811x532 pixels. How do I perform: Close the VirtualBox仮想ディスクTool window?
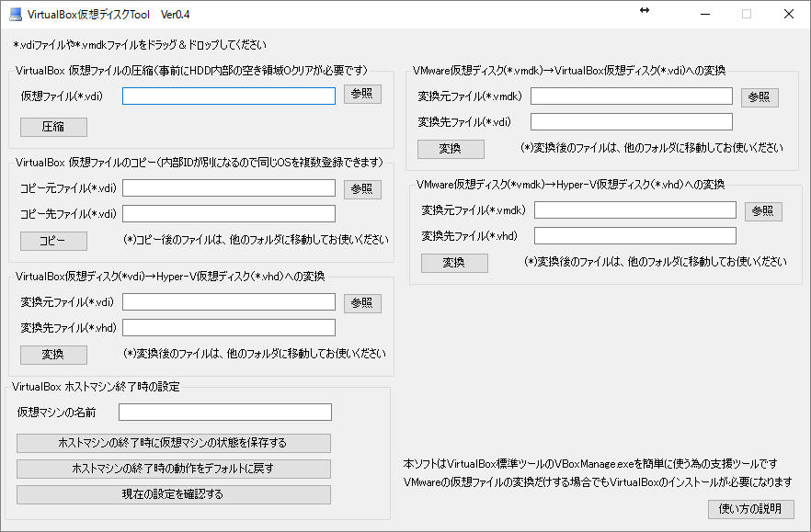point(789,14)
